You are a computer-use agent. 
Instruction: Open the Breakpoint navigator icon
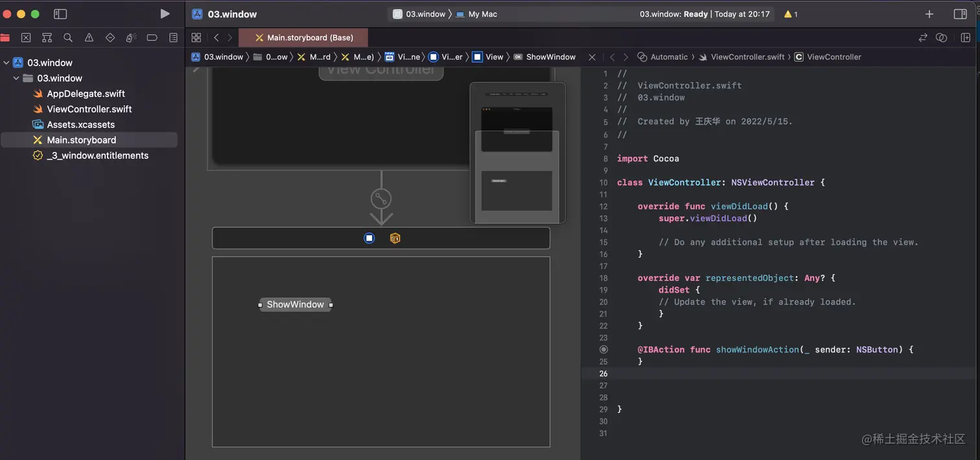point(152,38)
